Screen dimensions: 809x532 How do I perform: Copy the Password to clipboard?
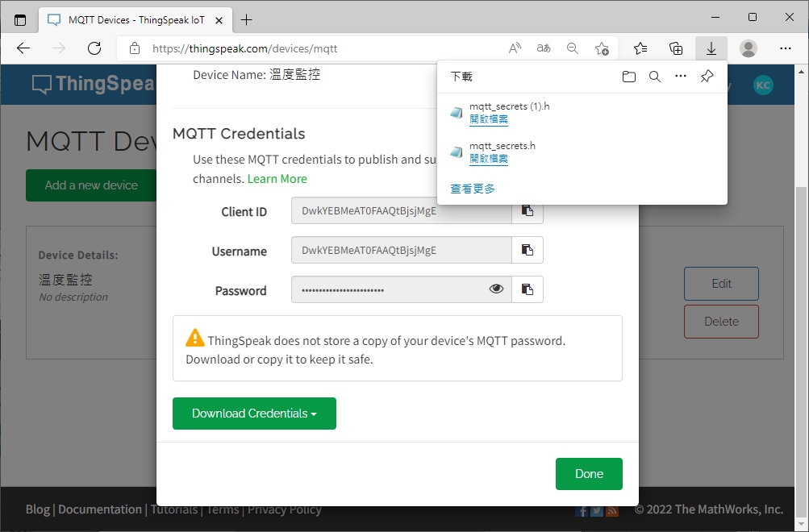pyautogui.click(x=528, y=289)
